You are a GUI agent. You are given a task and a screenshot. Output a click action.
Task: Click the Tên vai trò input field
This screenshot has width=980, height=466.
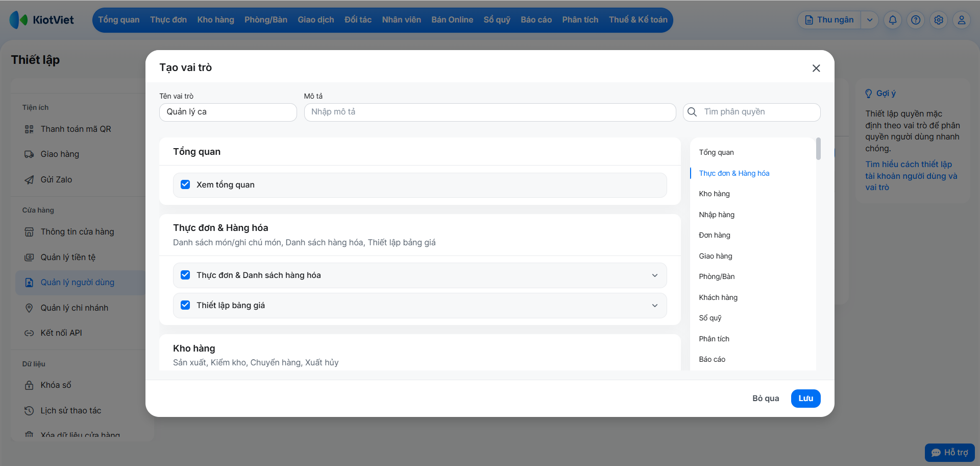coord(228,112)
